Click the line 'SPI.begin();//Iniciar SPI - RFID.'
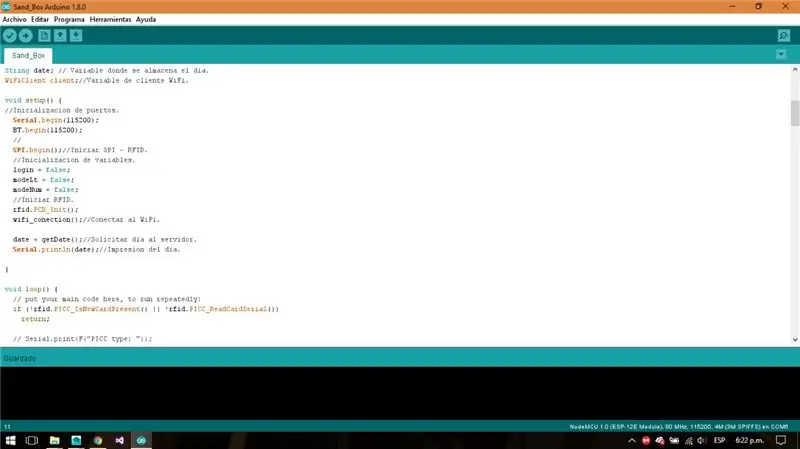800x449 pixels. point(80,150)
